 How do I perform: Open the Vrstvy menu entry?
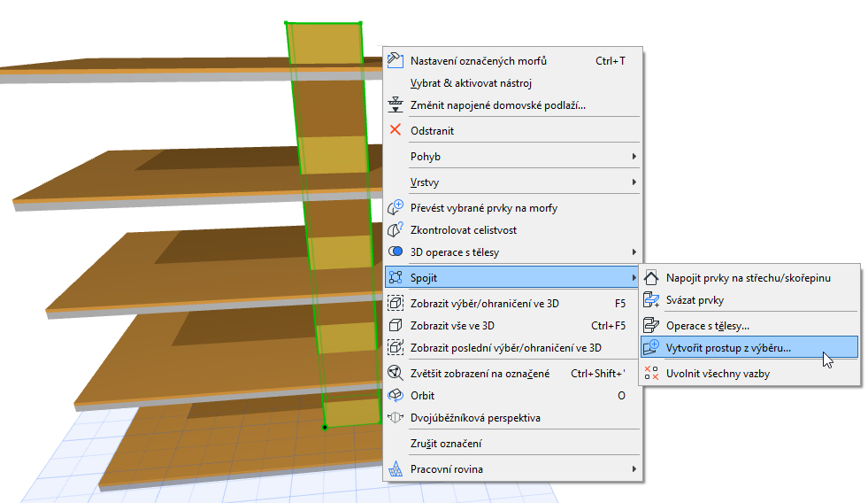click(x=512, y=182)
